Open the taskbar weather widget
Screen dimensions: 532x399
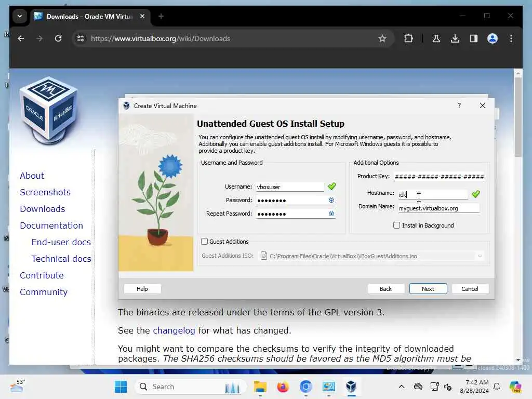pyautogui.click(x=17, y=386)
